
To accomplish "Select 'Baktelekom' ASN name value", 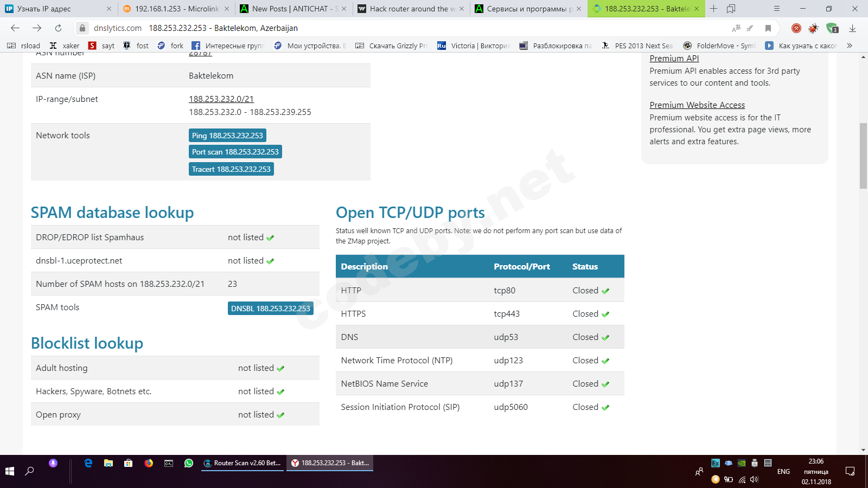I will coord(211,76).
